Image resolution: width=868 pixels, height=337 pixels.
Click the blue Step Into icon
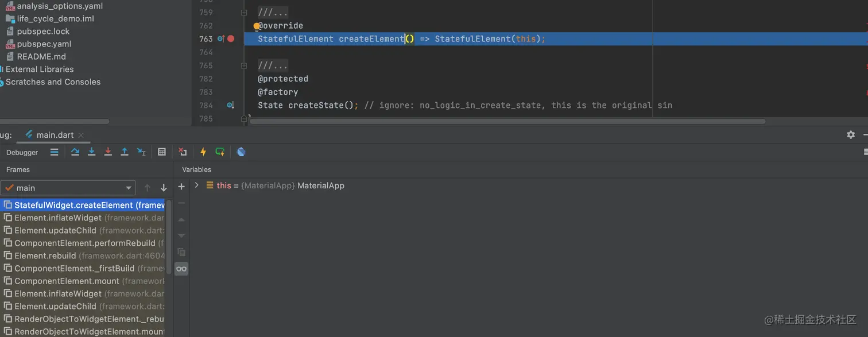(91, 152)
